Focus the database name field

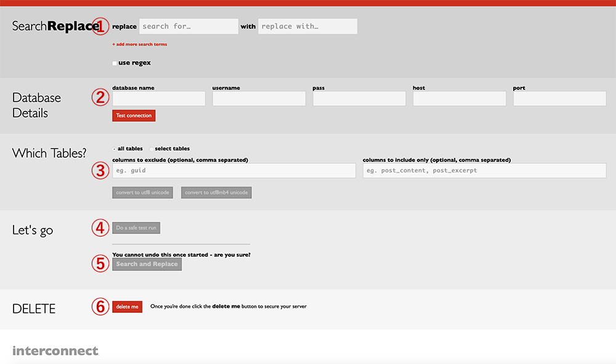[x=159, y=99]
